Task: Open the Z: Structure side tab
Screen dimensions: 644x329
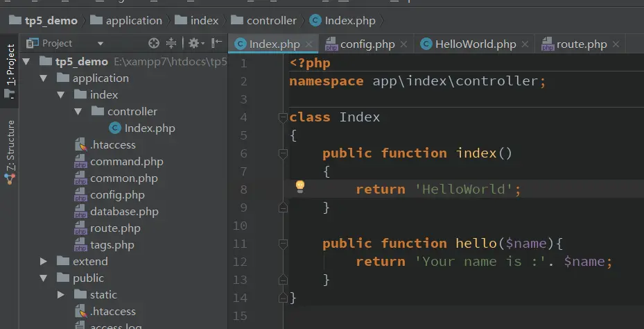Action: coord(10,152)
